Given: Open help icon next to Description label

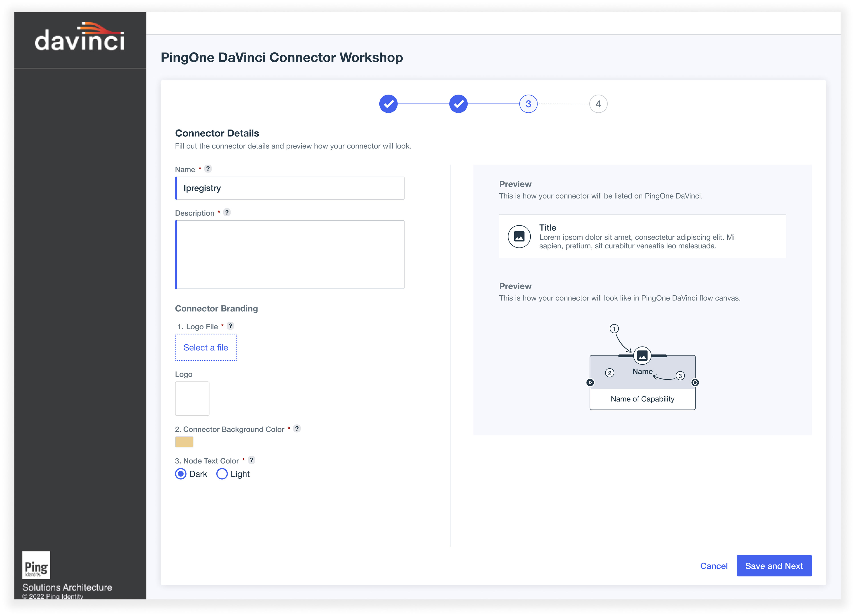Looking at the screenshot, I should coord(227,213).
